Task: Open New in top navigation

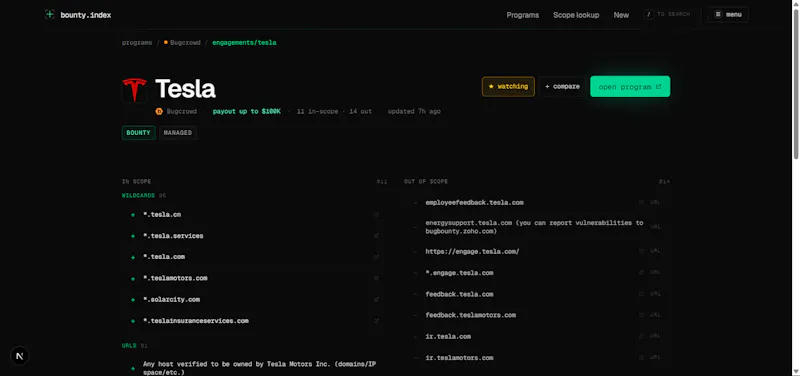Action: [621, 15]
